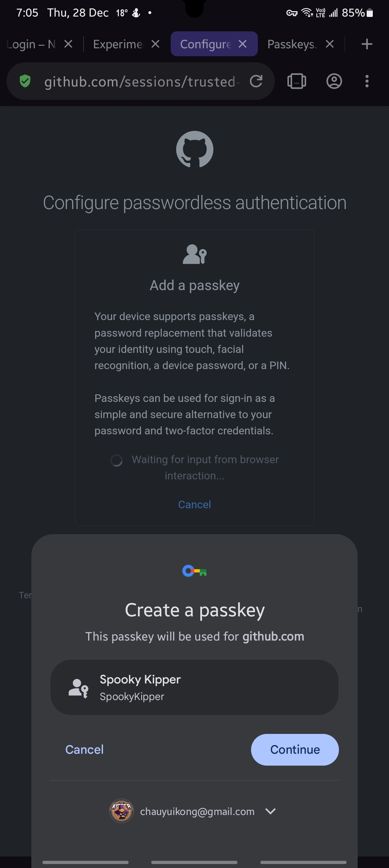389x868 pixels.
Task: Open the tab switcher icon
Action: (x=297, y=81)
